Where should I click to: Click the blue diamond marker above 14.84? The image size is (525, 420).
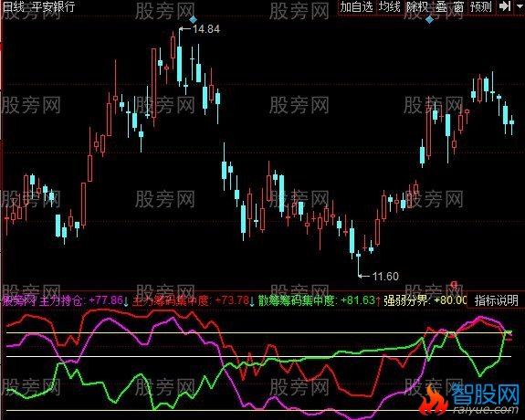pos(194,19)
